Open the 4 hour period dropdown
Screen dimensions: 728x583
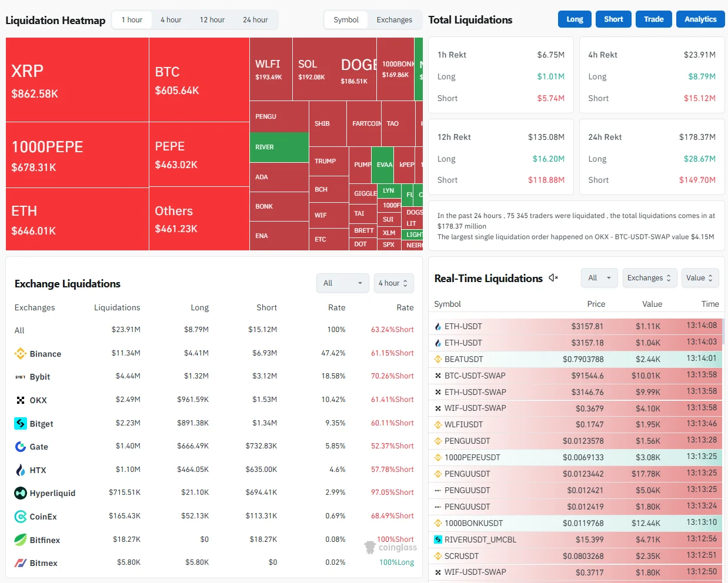pos(394,283)
